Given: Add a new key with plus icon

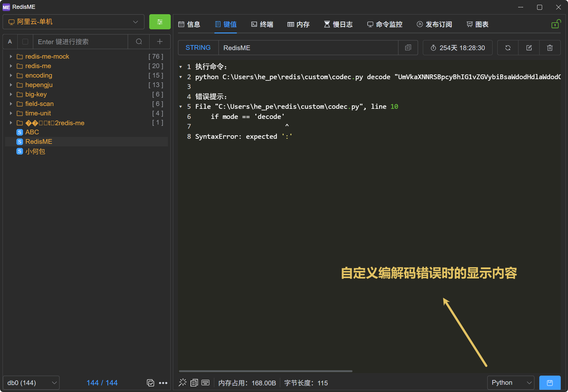Looking at the screenshot, I should [160, 42].
